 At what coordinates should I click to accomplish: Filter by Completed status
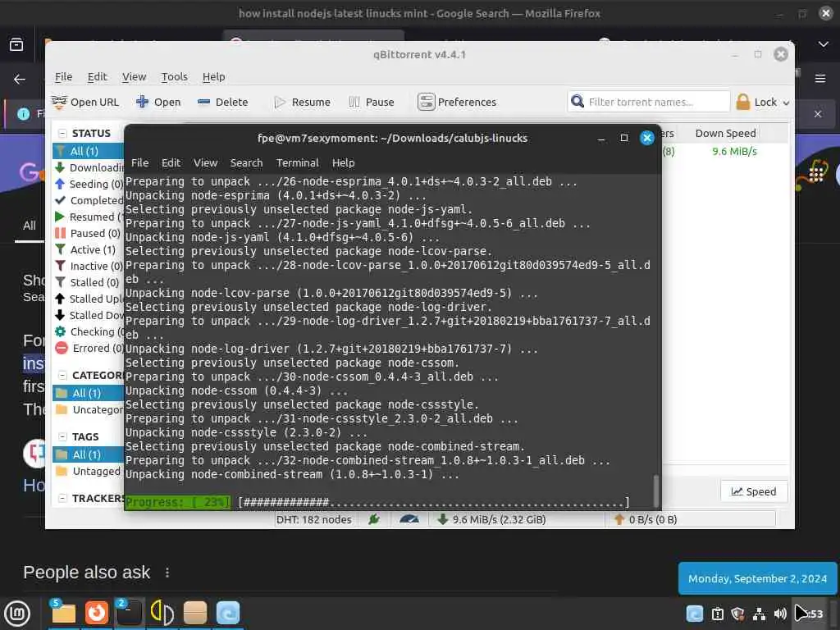(89, 200)
